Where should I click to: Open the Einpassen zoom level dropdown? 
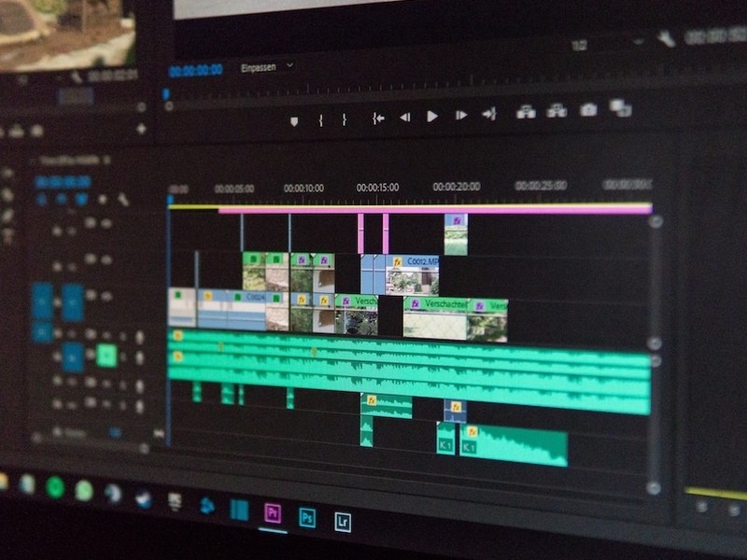pos(267,67)
